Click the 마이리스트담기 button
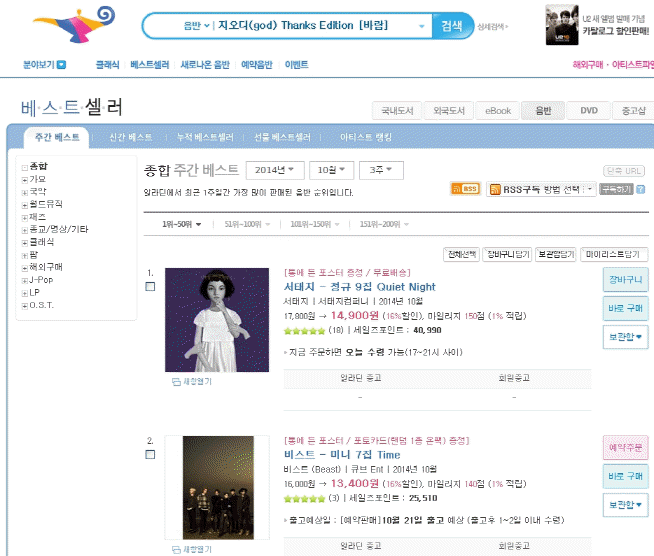 (614, 254)
